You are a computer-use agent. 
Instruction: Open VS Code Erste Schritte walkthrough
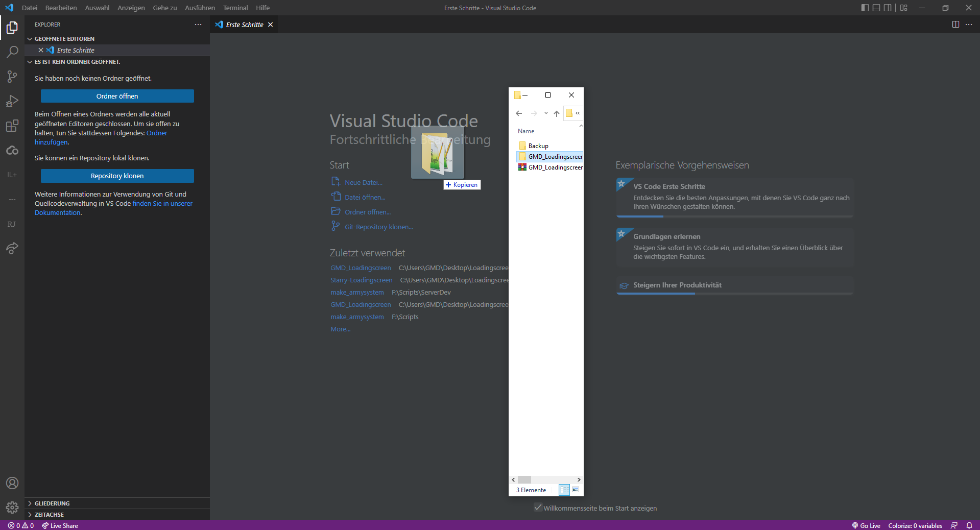click(x=734, y=197)
